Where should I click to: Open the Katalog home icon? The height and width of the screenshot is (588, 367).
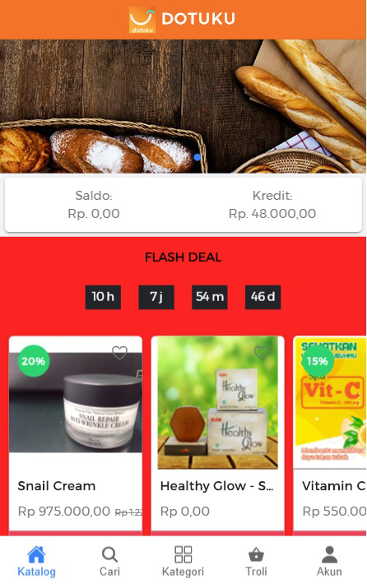(x=36, y=554)
